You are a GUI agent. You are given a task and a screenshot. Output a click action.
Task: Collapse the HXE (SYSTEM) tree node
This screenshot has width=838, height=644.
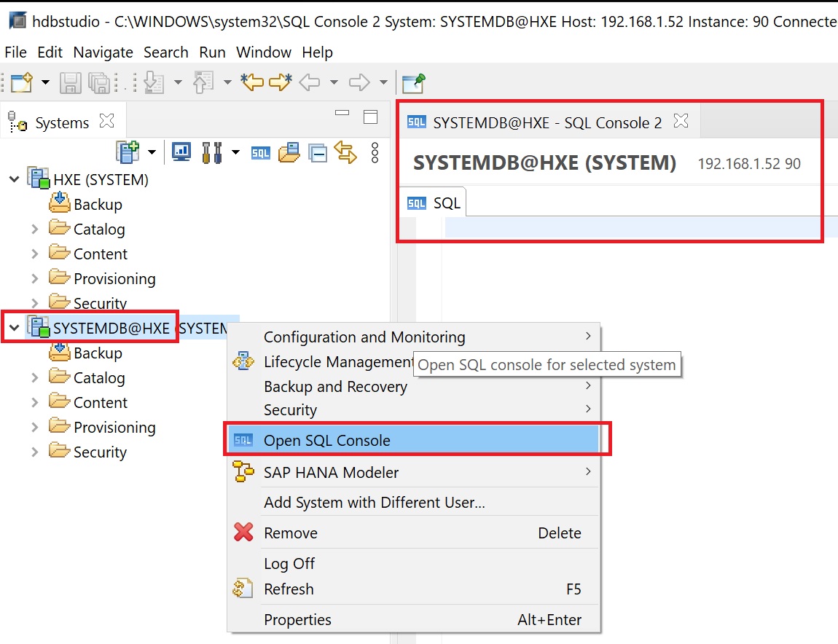tap(15, 179)
